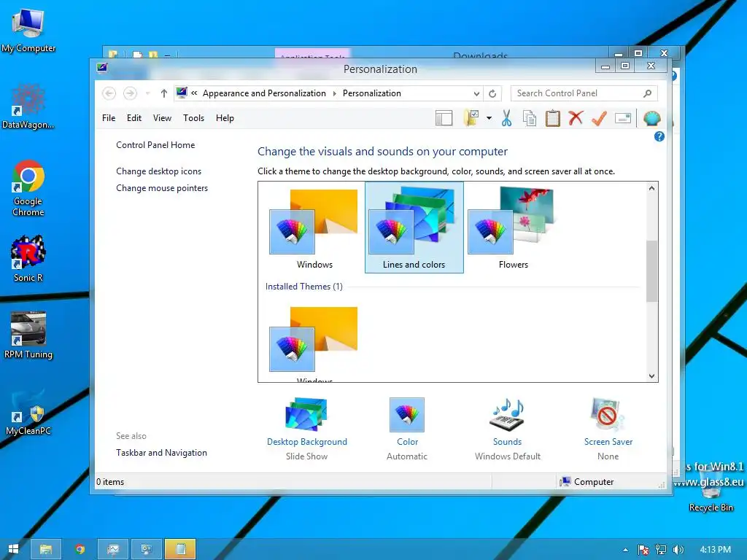The height and width of the screenshot is (560, 747).
Task: Open the Recycle Bin on the desktop
Action: [711, 491]
